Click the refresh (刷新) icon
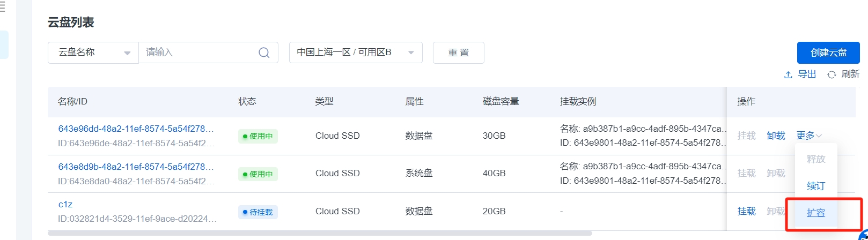Screen dimensions: 868x240 coord(832,75)
